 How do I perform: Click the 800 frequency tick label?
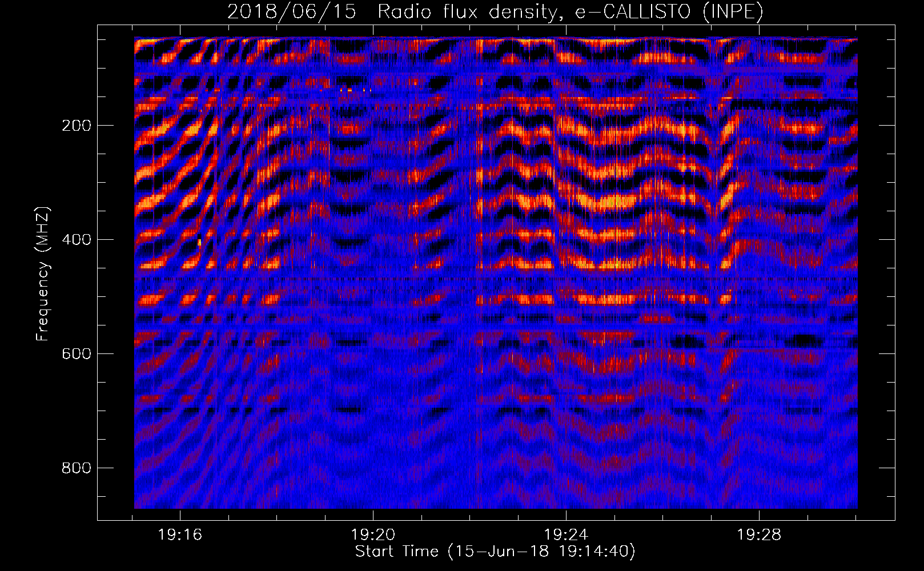pyautogui.click(x=76, y=468)
